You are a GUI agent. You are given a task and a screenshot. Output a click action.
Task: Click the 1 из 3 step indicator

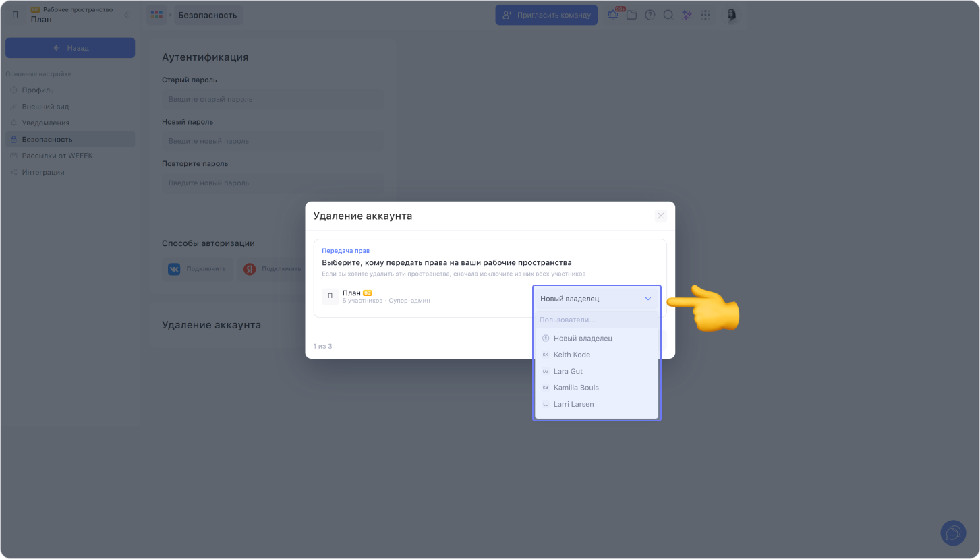point(322,346)
